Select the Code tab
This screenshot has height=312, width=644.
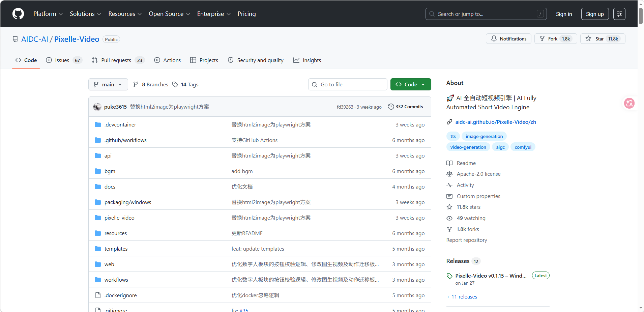tap(26, 60)
